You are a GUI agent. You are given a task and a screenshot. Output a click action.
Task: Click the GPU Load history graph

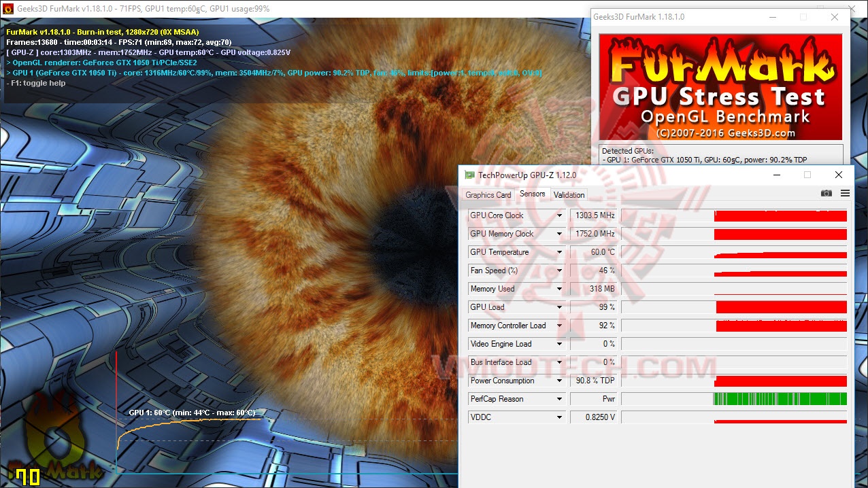[735, 307]
